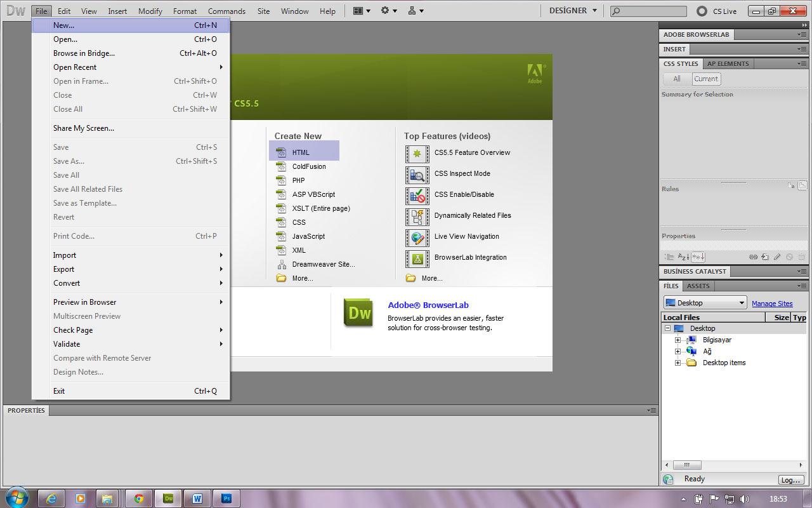Show category view in CSS Styles panel
The height and width of the screenshot is (508, 812).
coord(669,257)
